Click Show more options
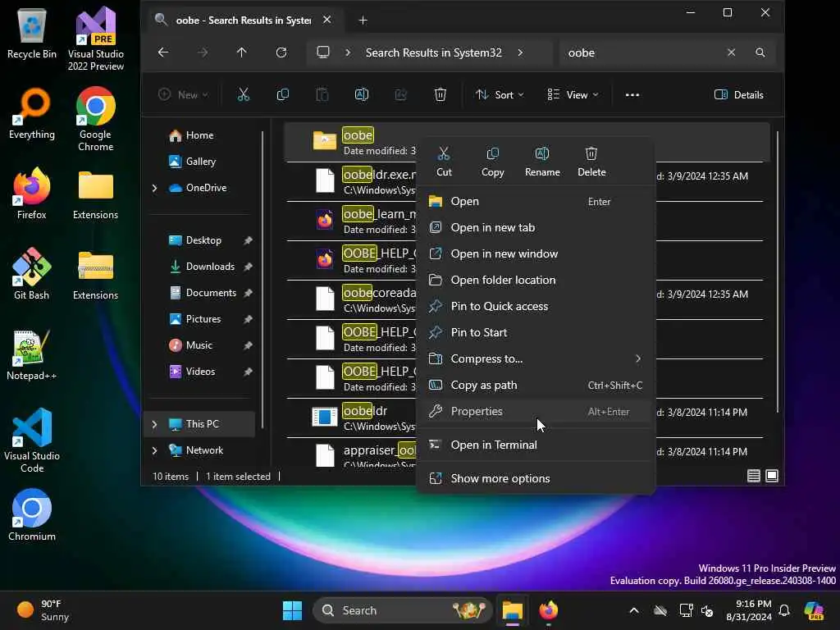The width and height of the screenshot is (840, 630). click(x=535, y=478)
